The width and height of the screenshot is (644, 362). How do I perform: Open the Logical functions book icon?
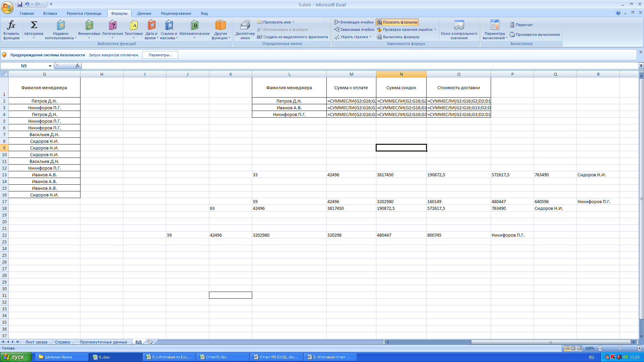coord(112,25)
